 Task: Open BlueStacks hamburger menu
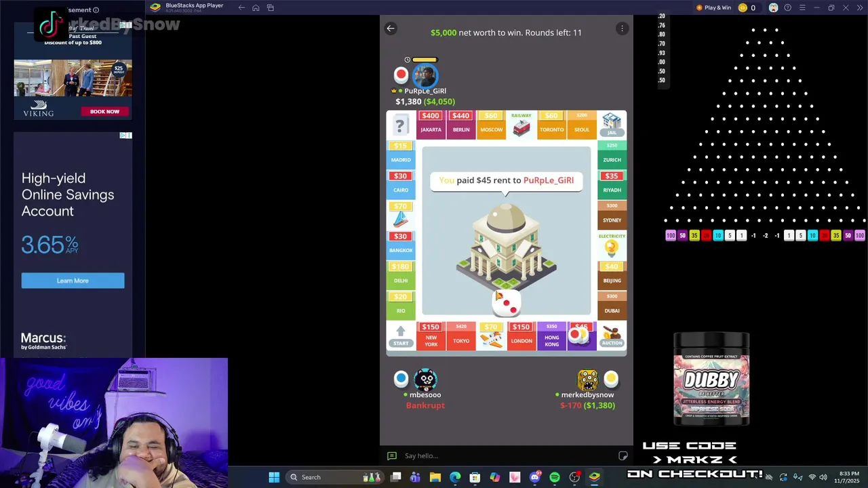802,7
